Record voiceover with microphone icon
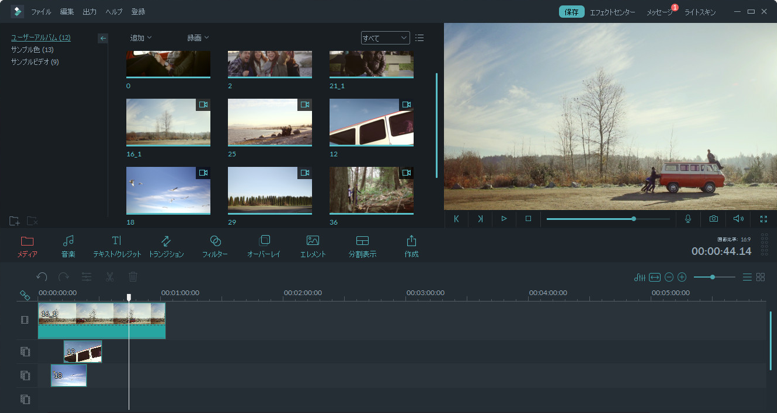Viewport: 777px width, 413px height. point(688,219)
